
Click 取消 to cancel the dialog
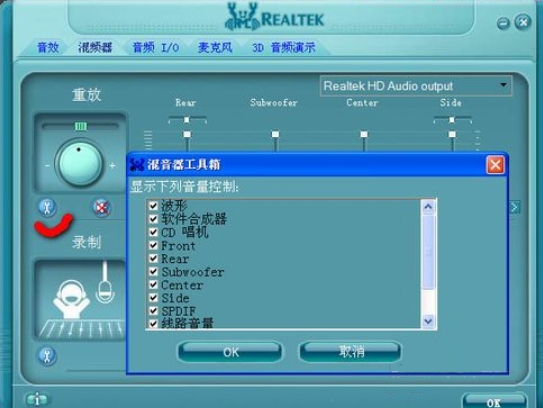click(x=350, y=352)
